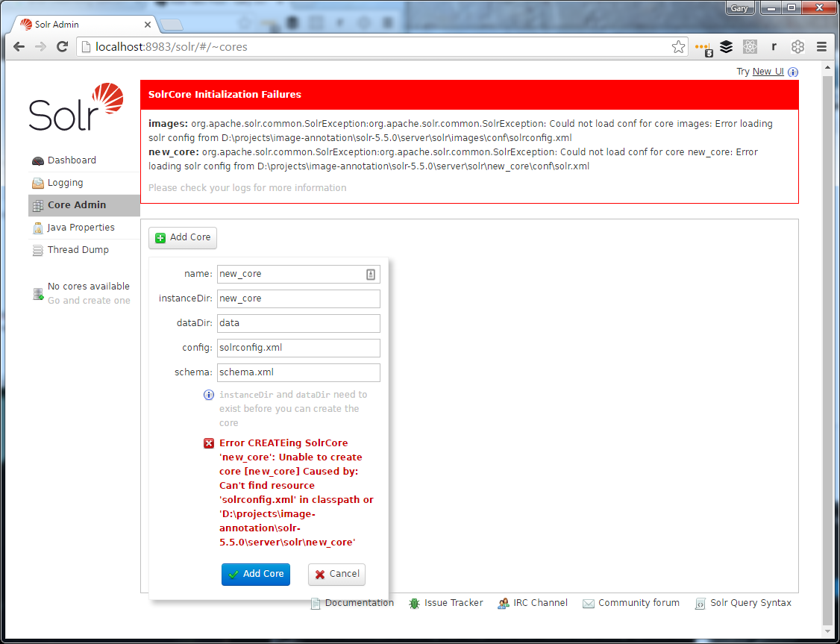840x644 pixels.
Task: Click the info icon next to 'Try New UI'
Action: [793, 72]
